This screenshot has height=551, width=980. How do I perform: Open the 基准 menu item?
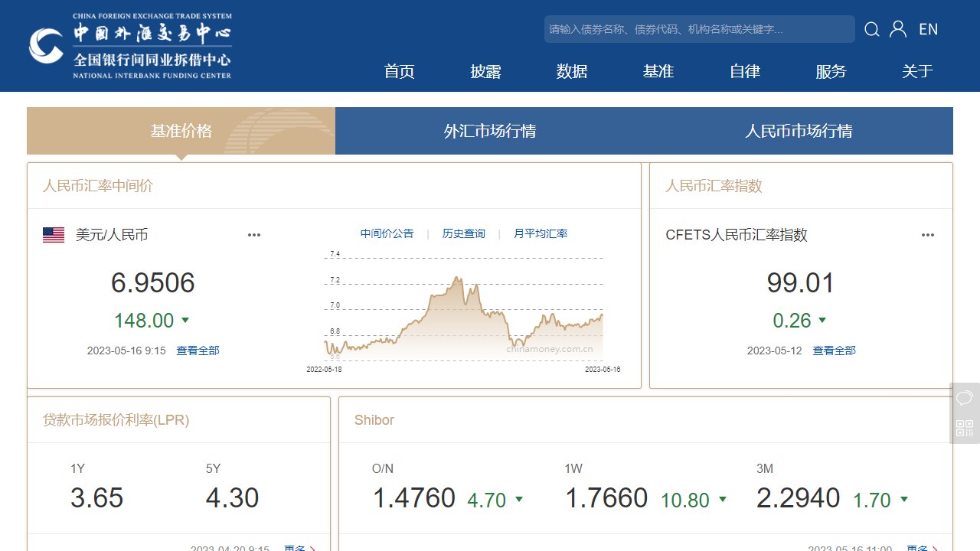pos(658,71)
